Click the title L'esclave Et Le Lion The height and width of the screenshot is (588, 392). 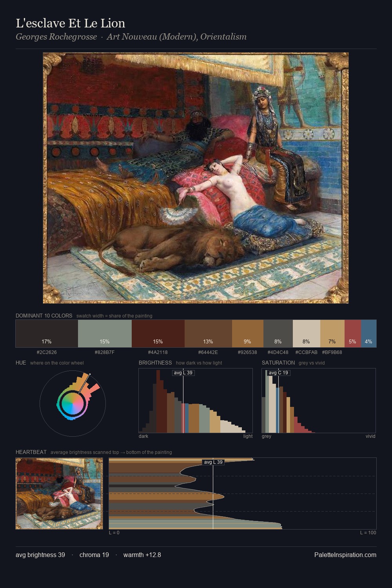tap(71, 23)
